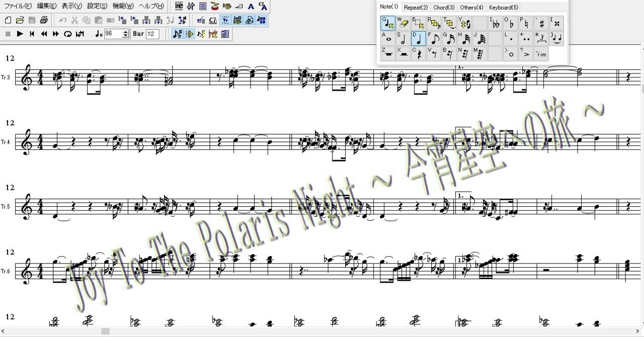Click the fast forward button
Viewport: 644px width, 337px height.
[x=55, y=34]
